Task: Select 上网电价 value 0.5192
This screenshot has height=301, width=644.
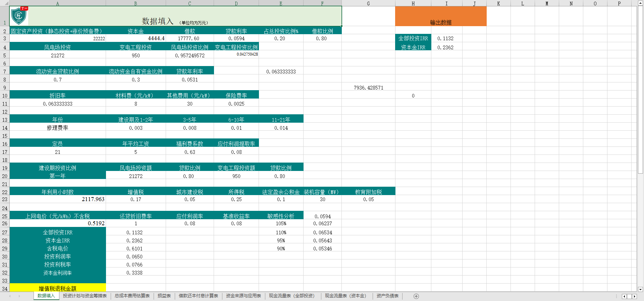Action: (58, 223)
